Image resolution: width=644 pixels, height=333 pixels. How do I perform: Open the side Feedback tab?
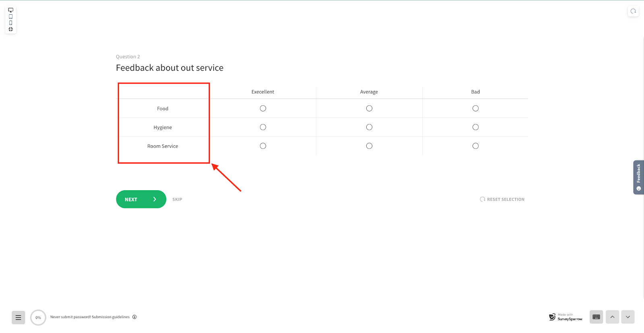click(638, 177)
